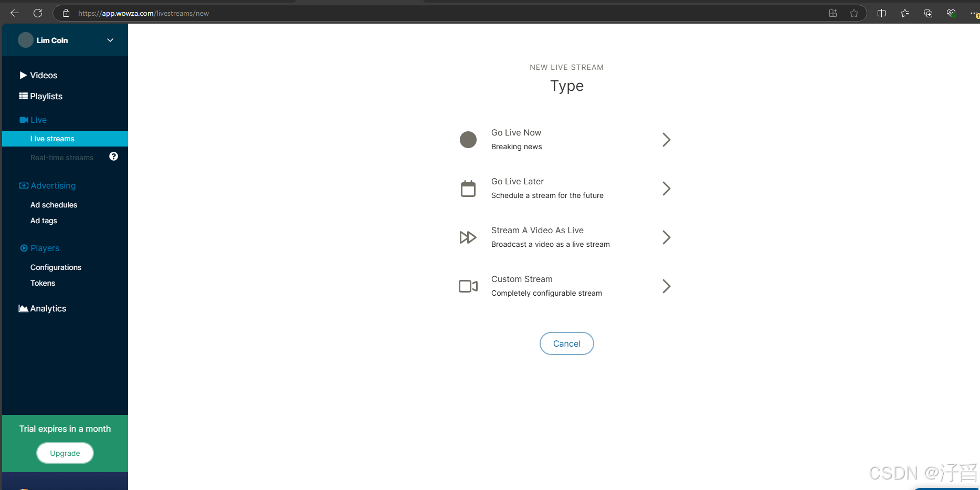Expand the Lim Coln account dropdown
The height and width of the screenshot is (490, 980).
tap(110, 40)
